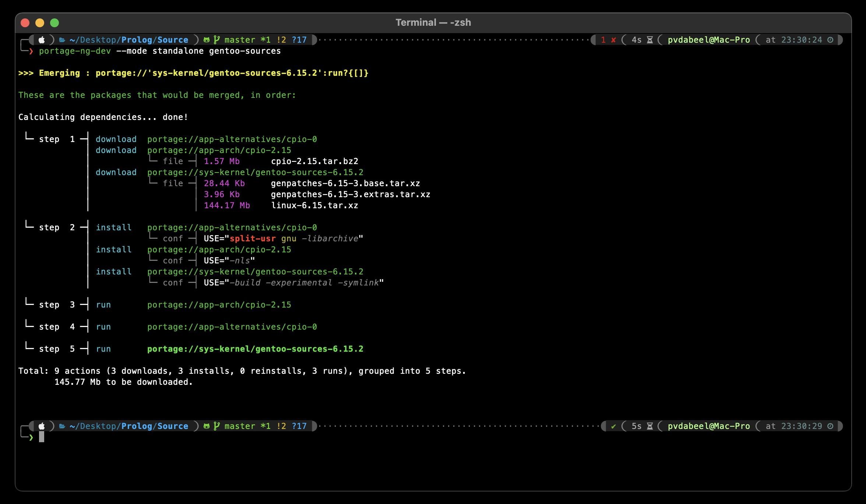Click the Terminal — -zsh window title
This screenshot has width=866, height=504.
coord(433,22)
